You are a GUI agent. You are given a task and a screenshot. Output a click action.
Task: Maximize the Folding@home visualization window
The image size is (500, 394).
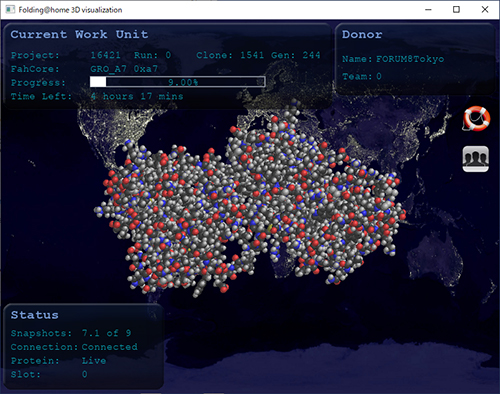[456, 10]
